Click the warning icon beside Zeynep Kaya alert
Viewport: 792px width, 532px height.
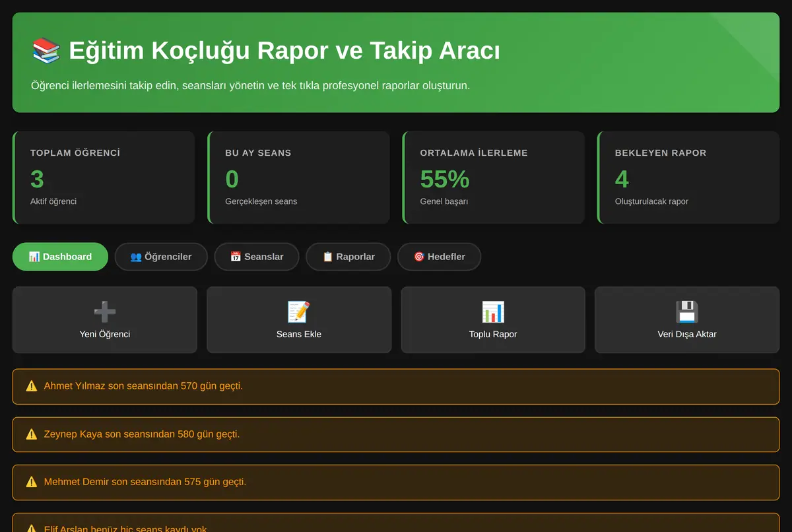pos(32,434)
